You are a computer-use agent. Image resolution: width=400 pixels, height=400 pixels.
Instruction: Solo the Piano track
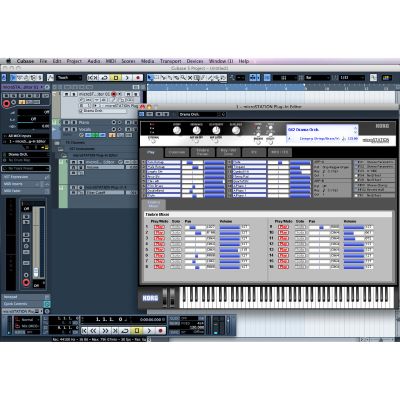point(74,123)
